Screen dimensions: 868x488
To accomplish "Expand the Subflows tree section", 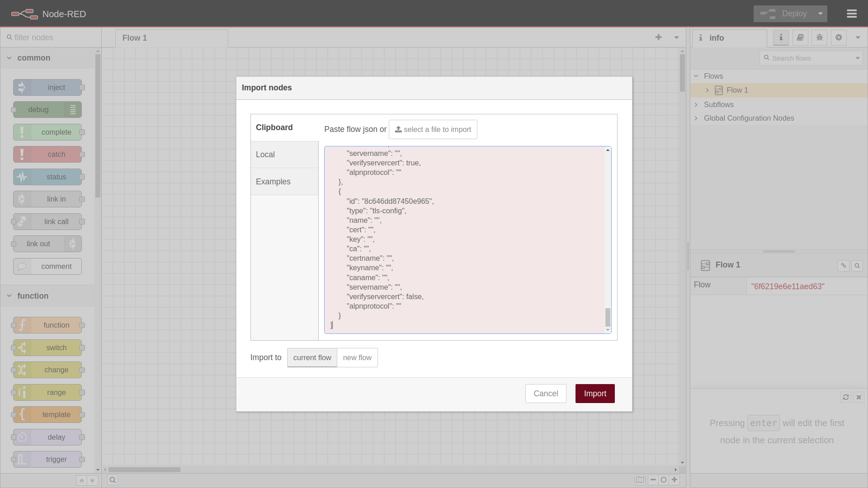I will pos(696,104).
